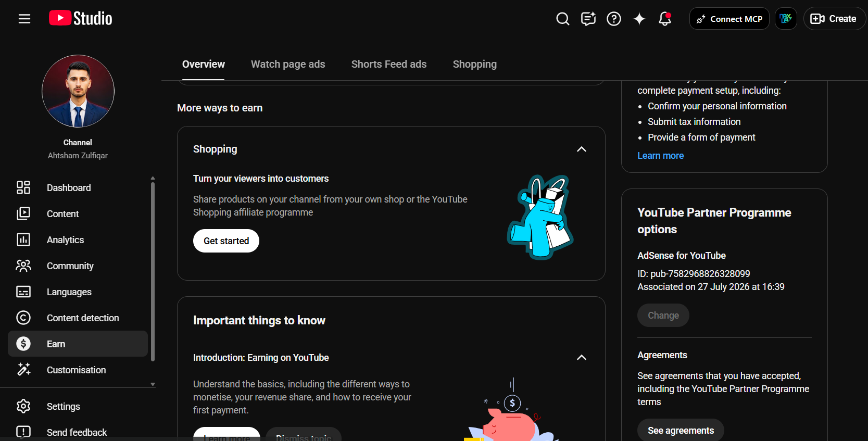Viewport: 868px width, 441px height.
Task: Open the Dashboard icon in sidebar
Action: (x=23, y=187)
